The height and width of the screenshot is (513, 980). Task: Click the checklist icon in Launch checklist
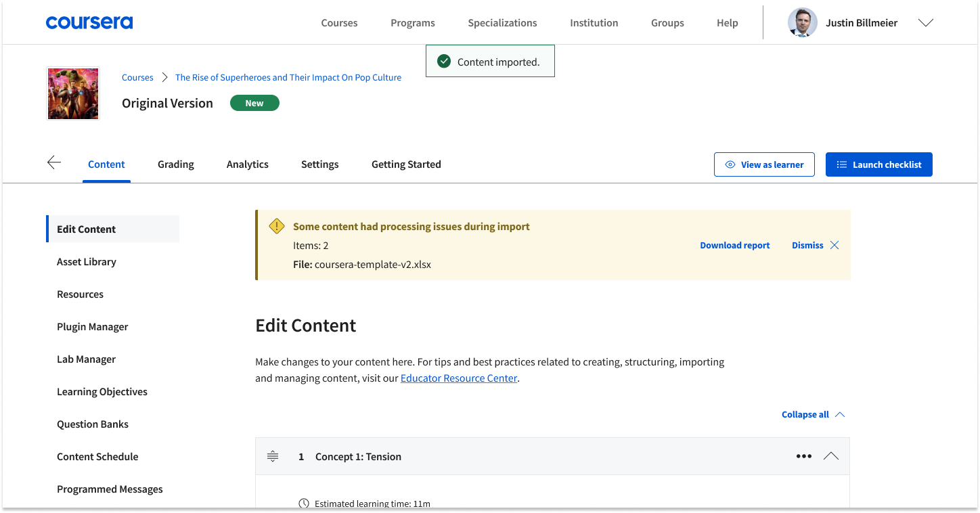[x=842, y=164]
